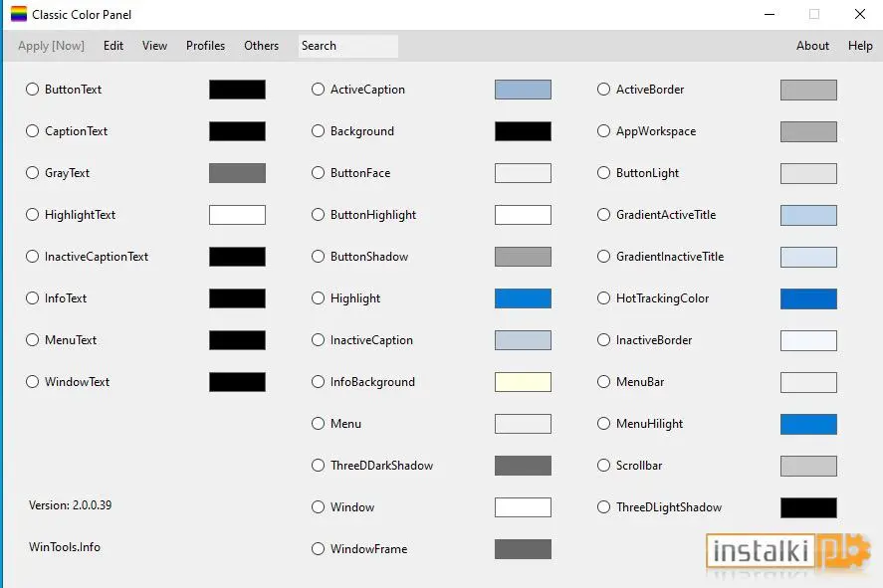Select the InactiveCaption radio button
Screen dimensions: 883x588
[x=318, y=340]
